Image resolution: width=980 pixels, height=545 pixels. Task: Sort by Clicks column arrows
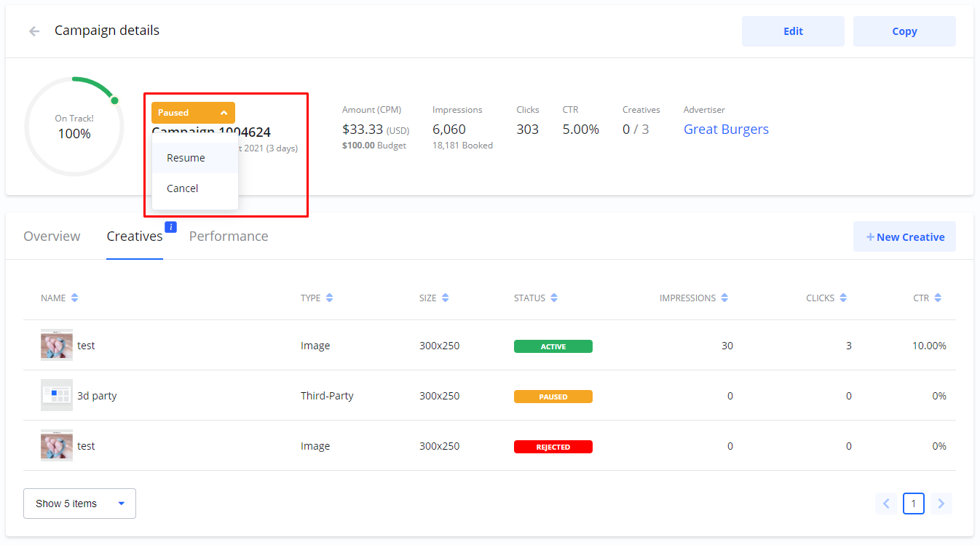843,298
